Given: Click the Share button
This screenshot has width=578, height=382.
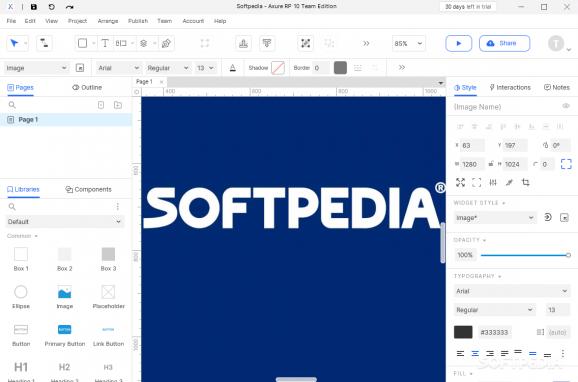Looking at the screenshot, I should point(504,43).
